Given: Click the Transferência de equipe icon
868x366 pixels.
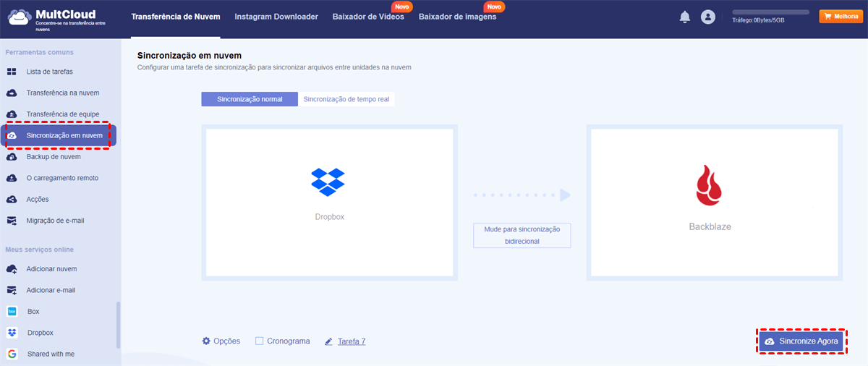Looking at the screenshot, I should (12, 114).
